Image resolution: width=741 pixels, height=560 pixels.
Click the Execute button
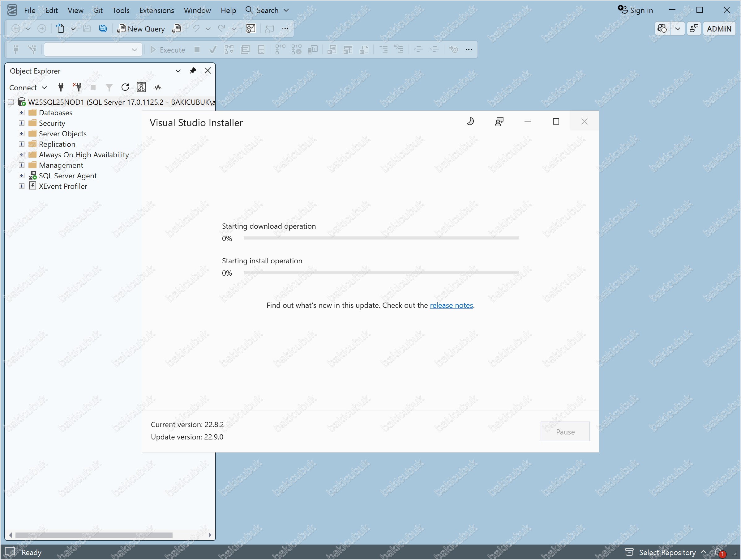click(x=168, y=49)
